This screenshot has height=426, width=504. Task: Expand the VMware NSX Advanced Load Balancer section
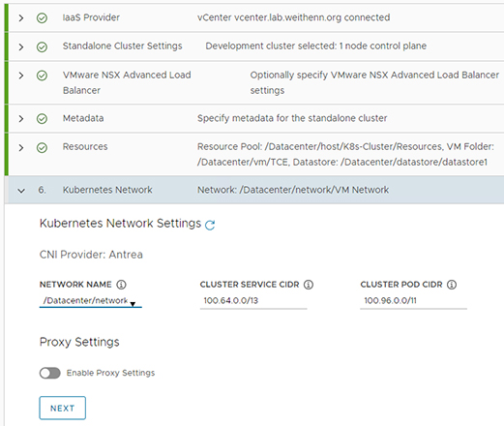coord(21,76)
